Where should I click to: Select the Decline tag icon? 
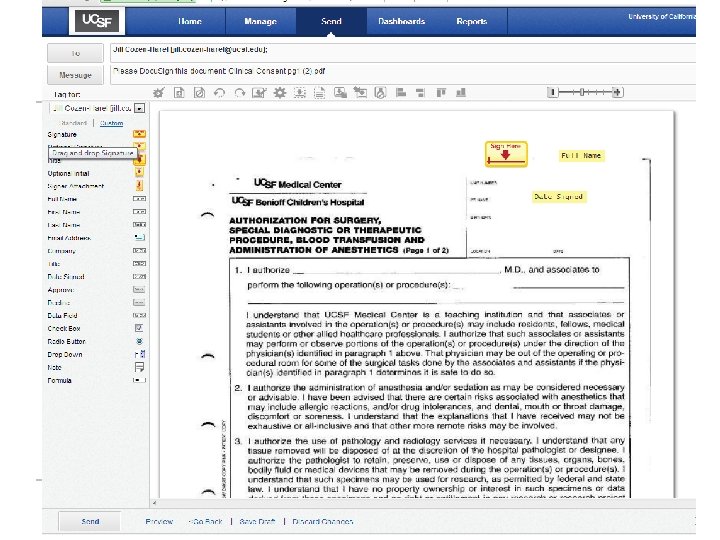pyautogui.click(x=139, y=303)
